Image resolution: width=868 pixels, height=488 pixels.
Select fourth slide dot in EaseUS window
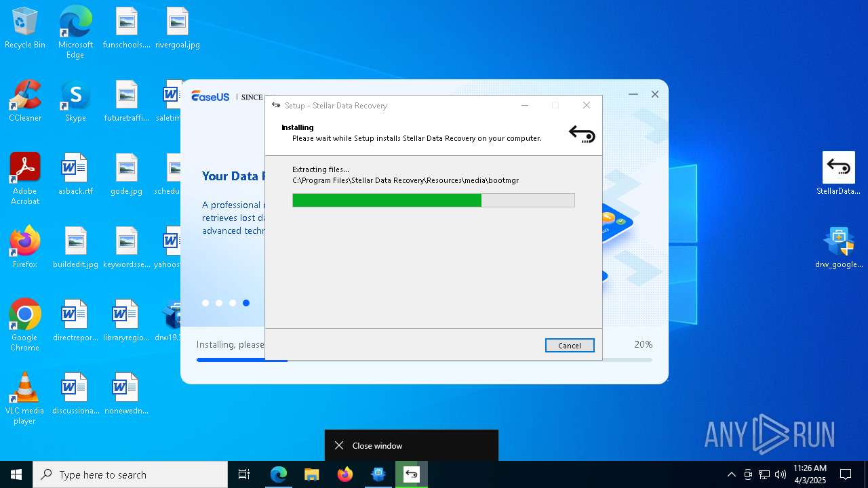[x=246, y=303]
